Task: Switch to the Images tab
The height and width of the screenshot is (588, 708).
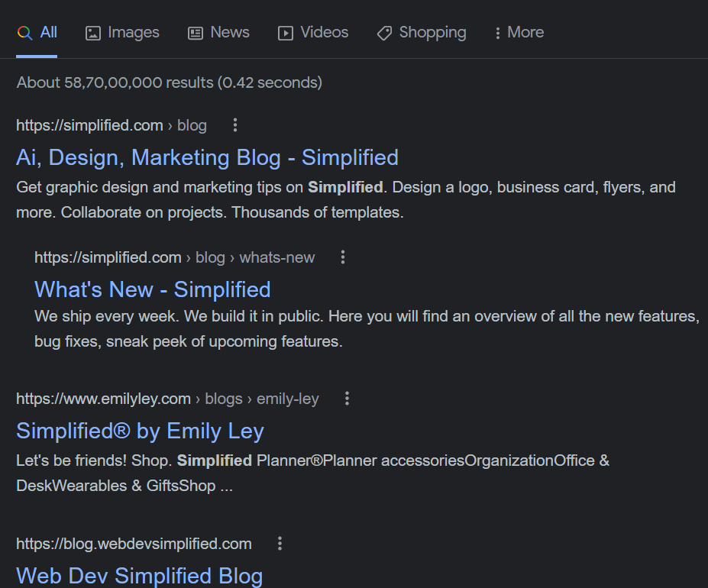Action: [122, 33]
